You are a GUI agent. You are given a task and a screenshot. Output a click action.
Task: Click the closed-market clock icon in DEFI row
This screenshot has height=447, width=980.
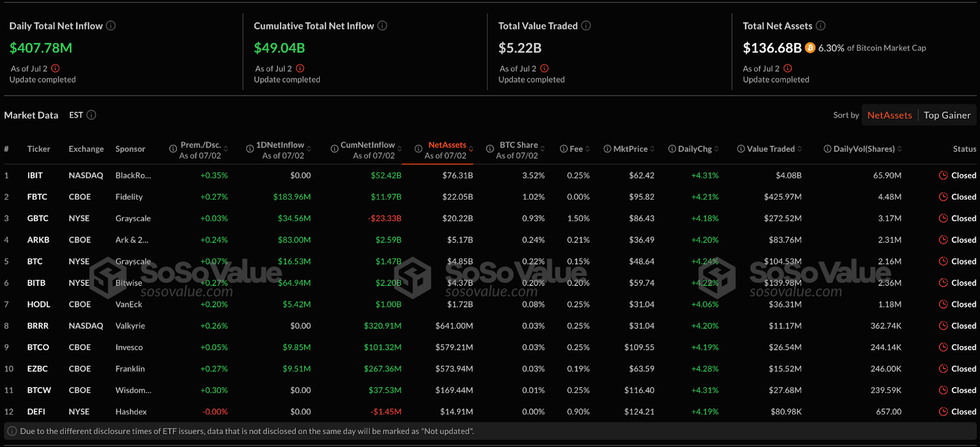pyautogui.click(x=943, y=411)
